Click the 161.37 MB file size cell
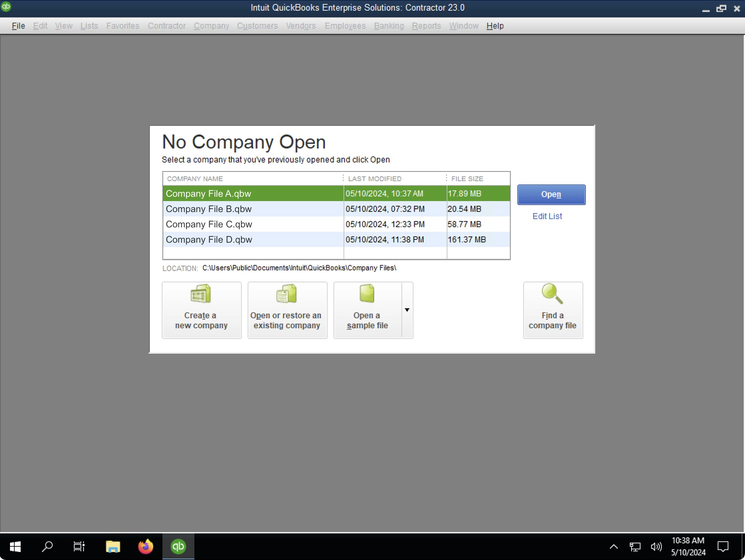745x560 pixels. (x=478, y=240)
